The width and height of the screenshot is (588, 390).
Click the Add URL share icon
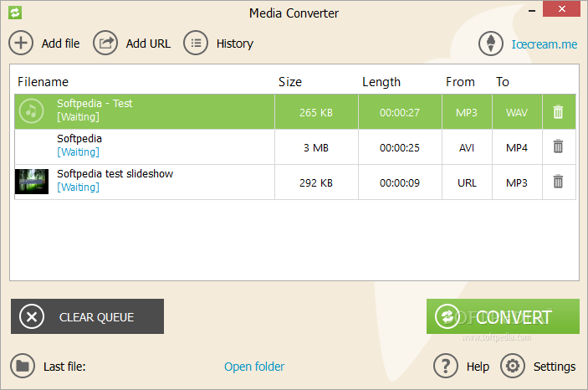(105, 44)
